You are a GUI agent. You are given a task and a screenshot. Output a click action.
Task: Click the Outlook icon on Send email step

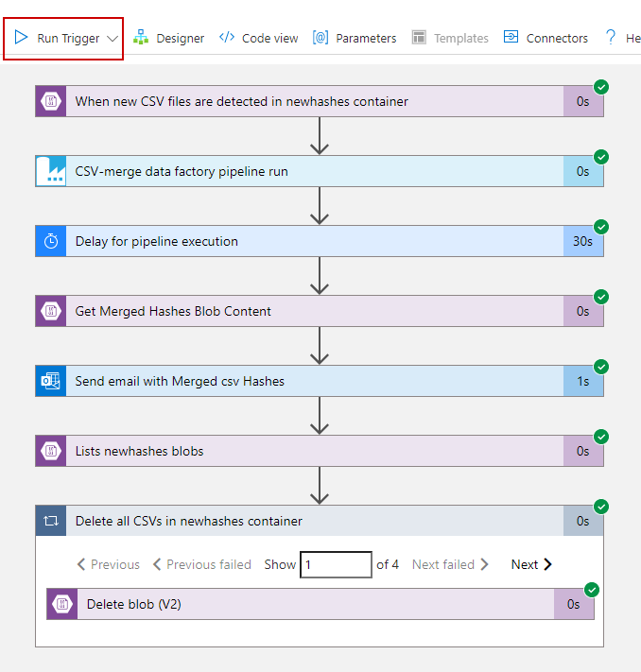pos(51,381)
